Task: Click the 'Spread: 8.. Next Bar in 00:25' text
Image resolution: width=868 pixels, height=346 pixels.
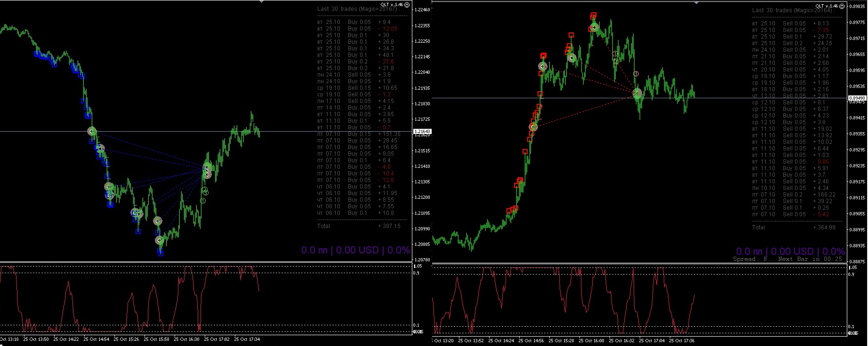Action: tap(788, 259)
